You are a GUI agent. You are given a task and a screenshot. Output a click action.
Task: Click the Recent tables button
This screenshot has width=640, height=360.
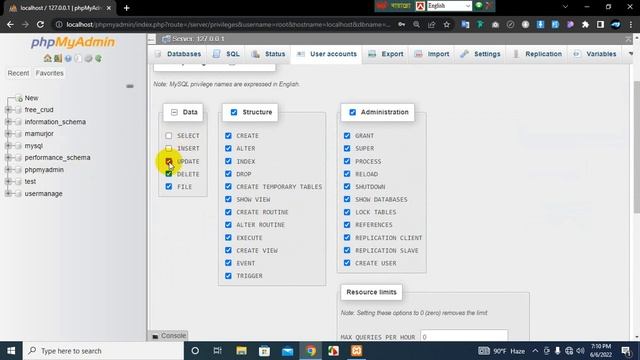[x=18, y=73]
